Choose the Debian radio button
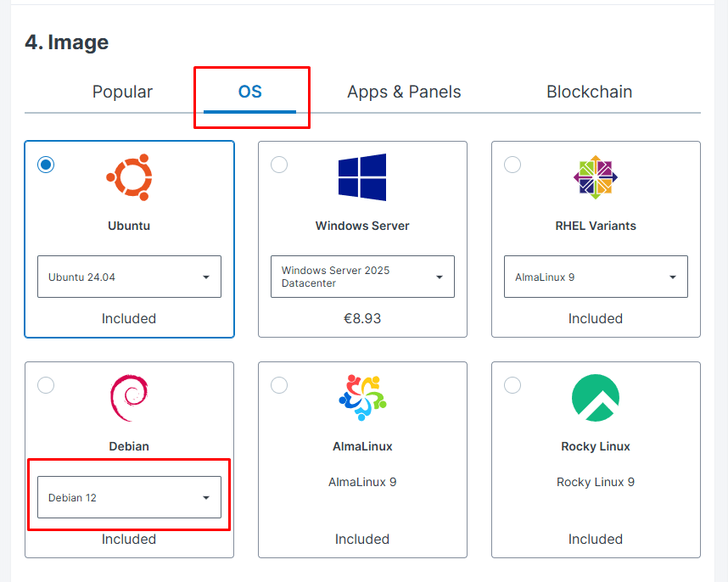Image resolution: width=728 pixels, height=582 pixels. click(46, 385)
